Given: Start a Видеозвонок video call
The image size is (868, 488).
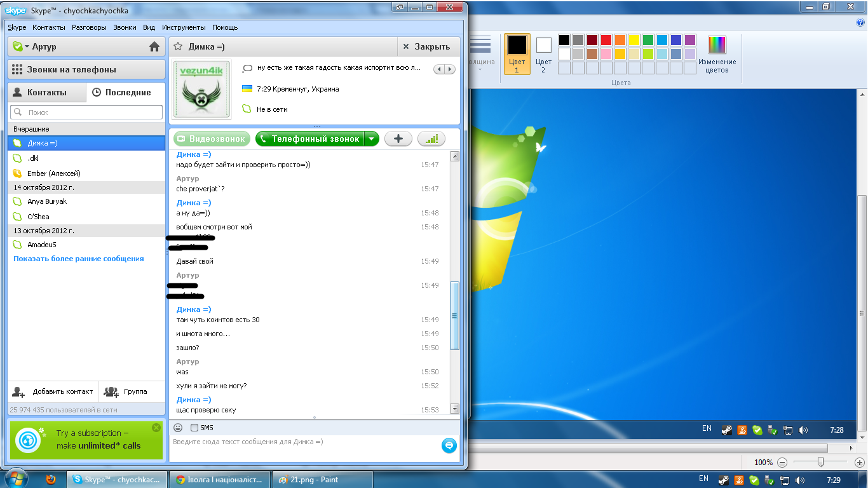Looking at the screenshot, I should pos(211,139).
